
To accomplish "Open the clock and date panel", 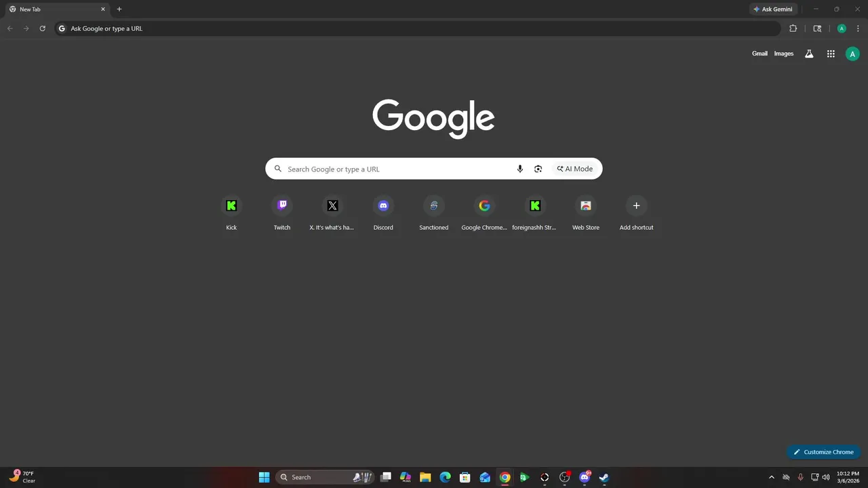I will [x=847, y=477].
